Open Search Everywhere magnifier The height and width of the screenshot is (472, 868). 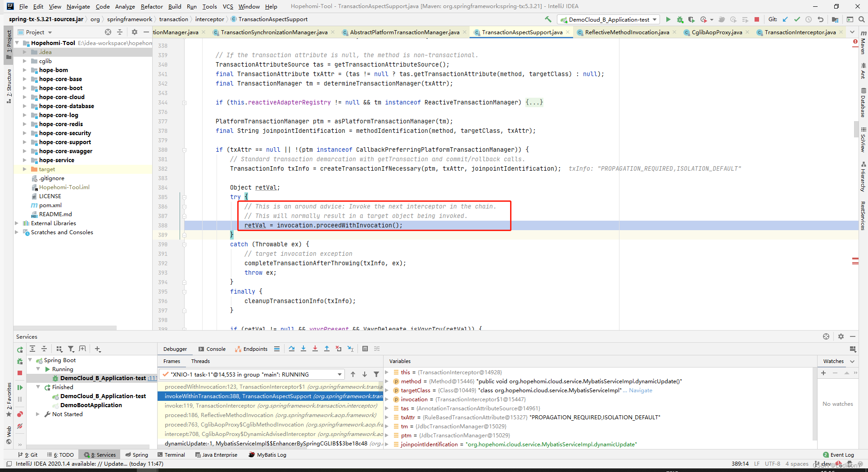click(861, 19)
